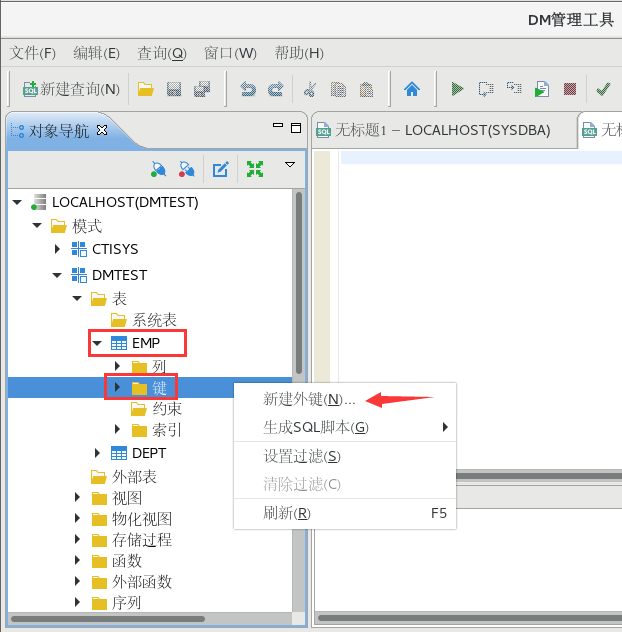
Task: Expand the 函数 folder
Action: (77, 560)
